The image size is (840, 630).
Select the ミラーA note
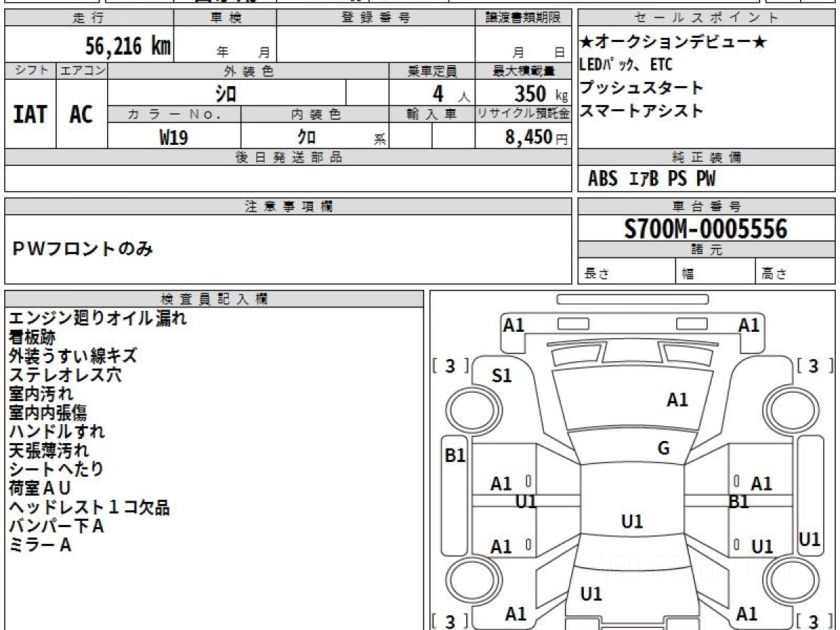point(40,545)
